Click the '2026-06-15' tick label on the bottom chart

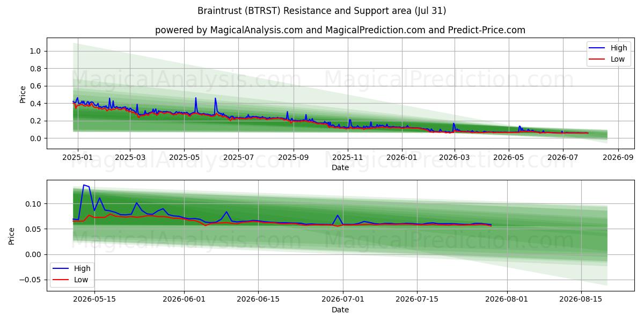pyautogui.click(x=258, y=299)
